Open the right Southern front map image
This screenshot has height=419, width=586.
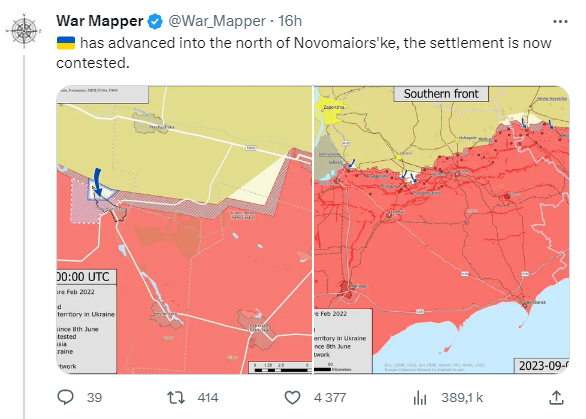[442, 229]
